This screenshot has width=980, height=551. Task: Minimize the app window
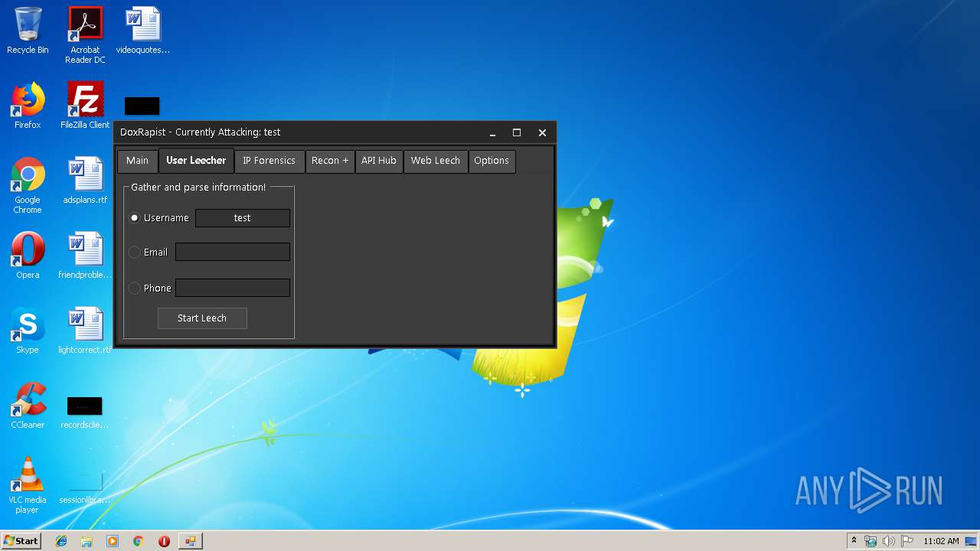point(492,132)
